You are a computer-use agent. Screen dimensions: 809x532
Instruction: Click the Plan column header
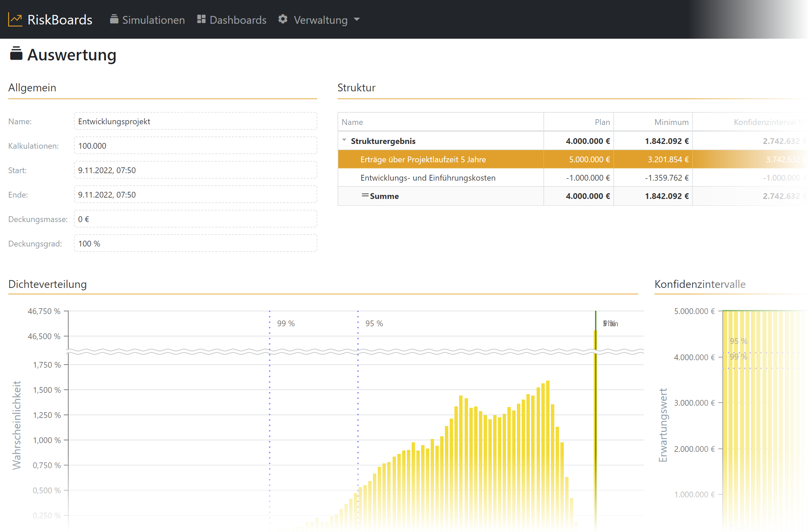602,122
